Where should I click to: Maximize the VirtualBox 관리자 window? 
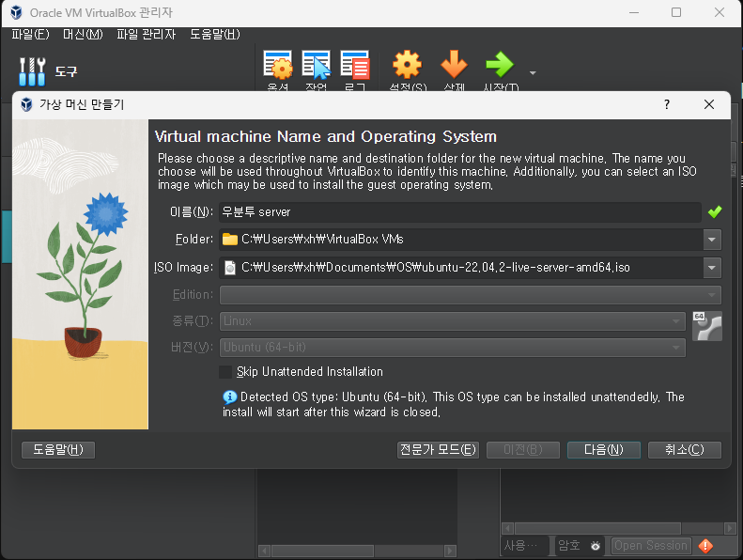[676, 12]
